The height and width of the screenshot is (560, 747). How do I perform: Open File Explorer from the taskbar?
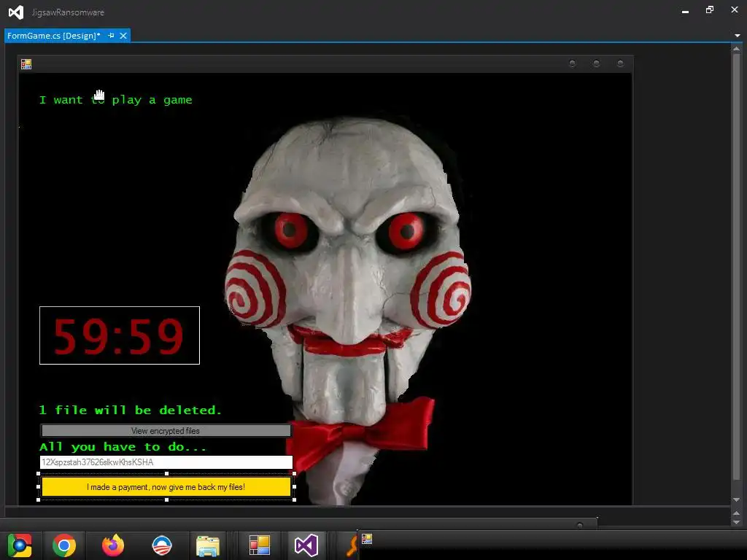(x=208, y=546)
